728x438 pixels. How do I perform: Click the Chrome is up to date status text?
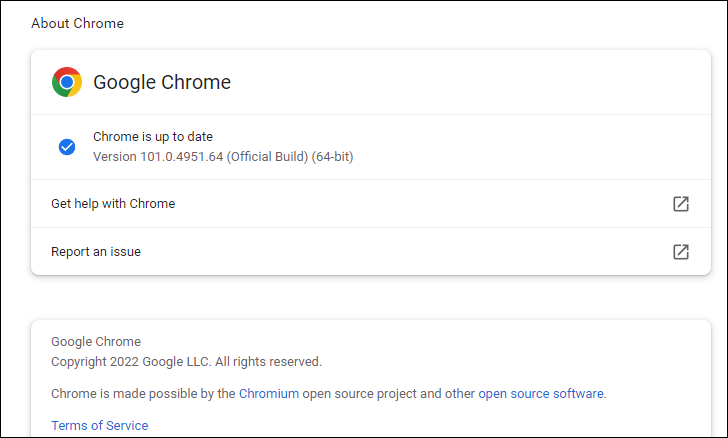[x=153, y=137]
